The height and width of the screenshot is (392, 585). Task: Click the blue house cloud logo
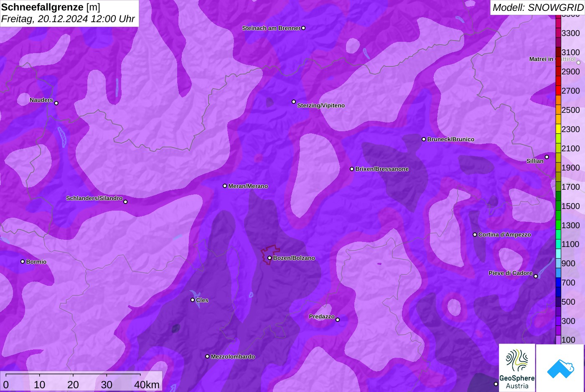click(560, 368)
